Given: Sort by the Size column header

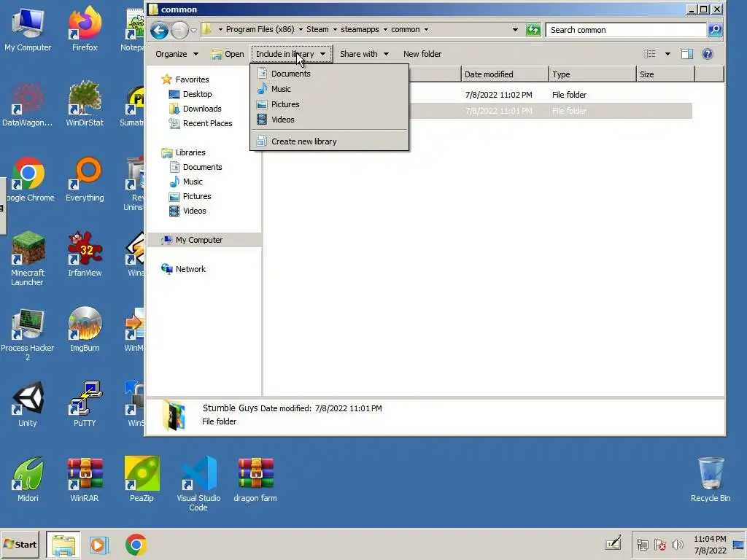Looking at the screenshot, I should (665, 74).
